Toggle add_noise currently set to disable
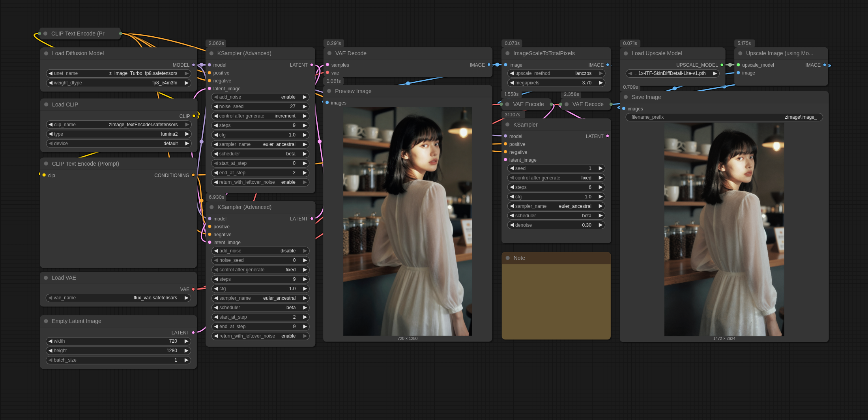 tap(260, 251)
